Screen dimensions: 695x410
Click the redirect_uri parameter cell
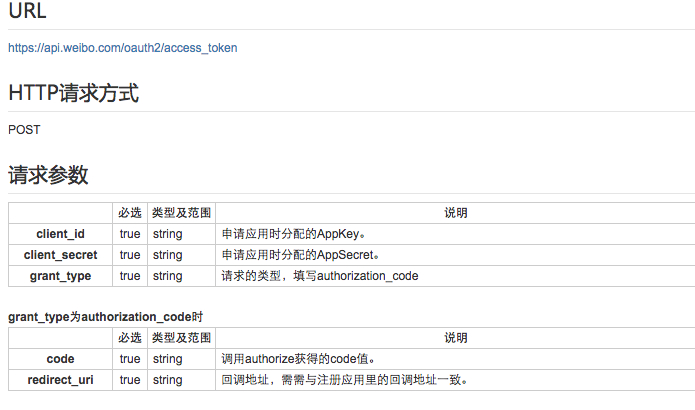click(60, 380)
